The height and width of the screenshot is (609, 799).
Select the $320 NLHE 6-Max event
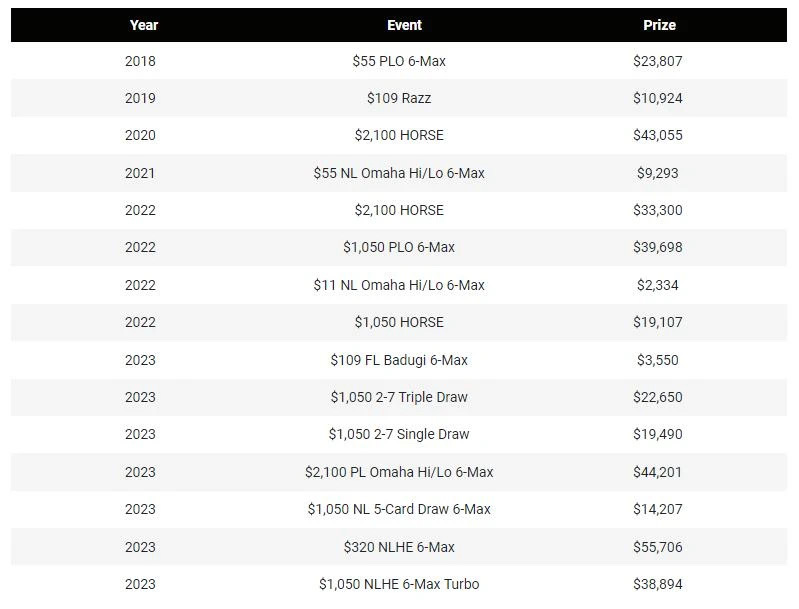(399, 547)
